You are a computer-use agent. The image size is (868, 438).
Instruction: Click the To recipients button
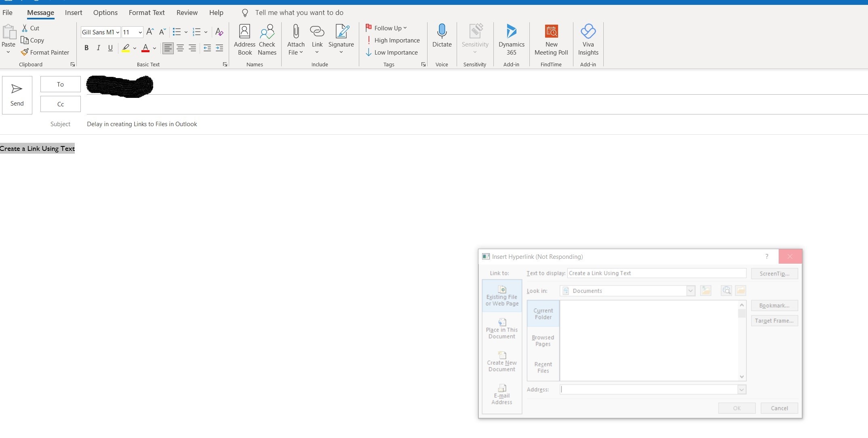(x=60, y=84)
